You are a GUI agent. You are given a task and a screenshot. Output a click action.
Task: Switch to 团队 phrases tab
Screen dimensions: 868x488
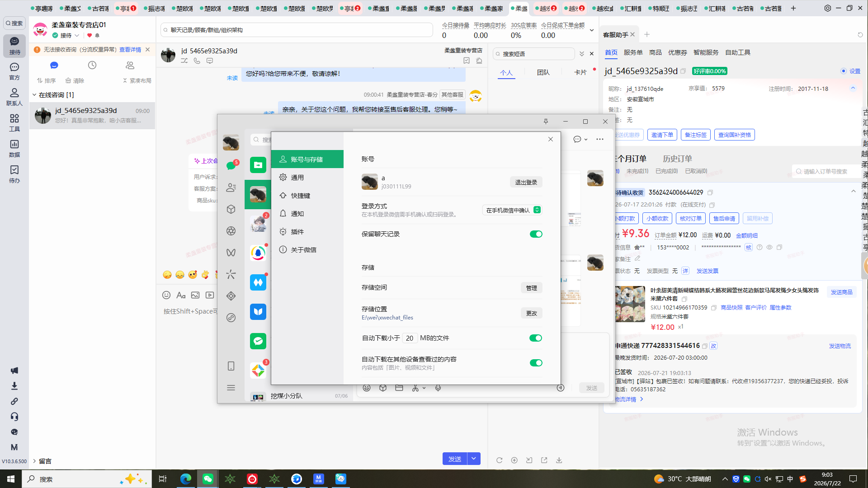tap(543, 72)
